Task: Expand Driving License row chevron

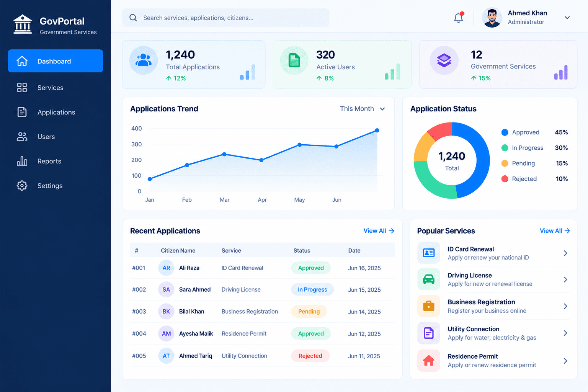Action: tap(565, 279)
